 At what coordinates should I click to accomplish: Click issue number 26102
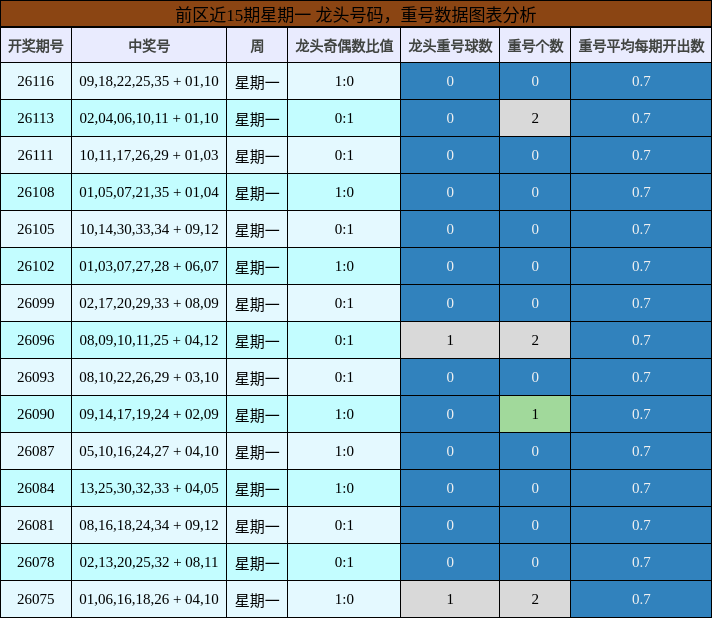36,266
